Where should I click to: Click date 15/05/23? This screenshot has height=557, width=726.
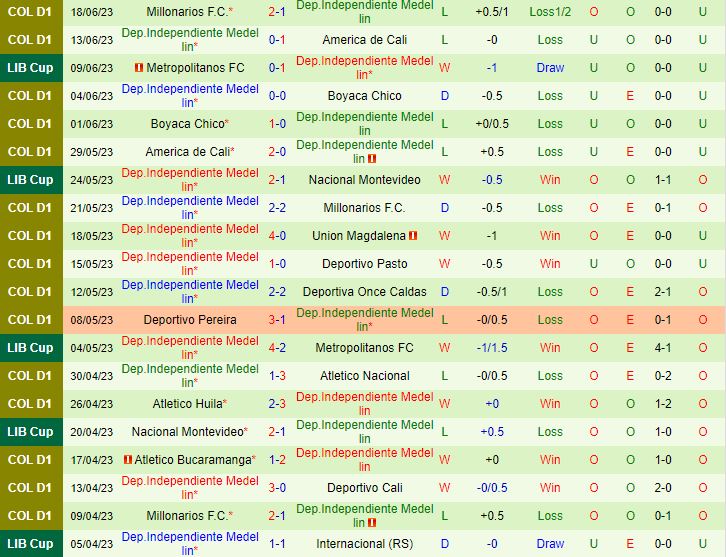92,264
